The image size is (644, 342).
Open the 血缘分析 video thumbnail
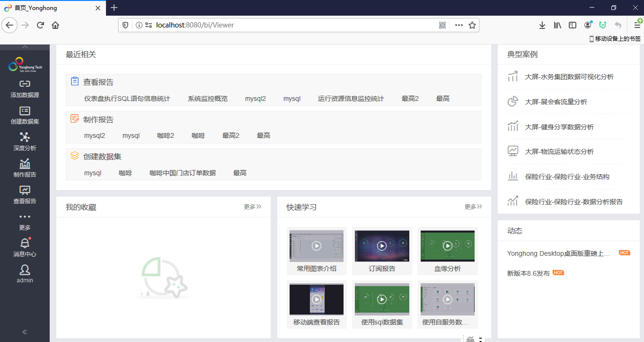(447, 246)
